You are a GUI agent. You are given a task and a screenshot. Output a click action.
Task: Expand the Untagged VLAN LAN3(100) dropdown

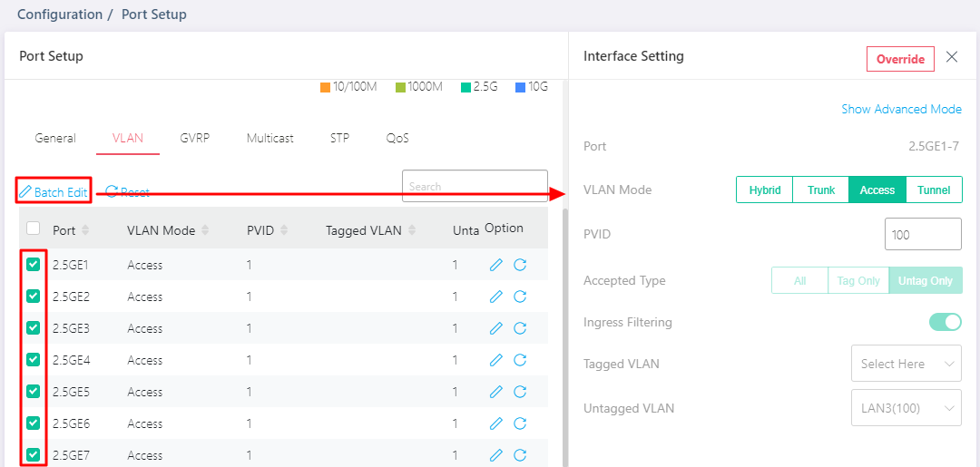(905, 408)
